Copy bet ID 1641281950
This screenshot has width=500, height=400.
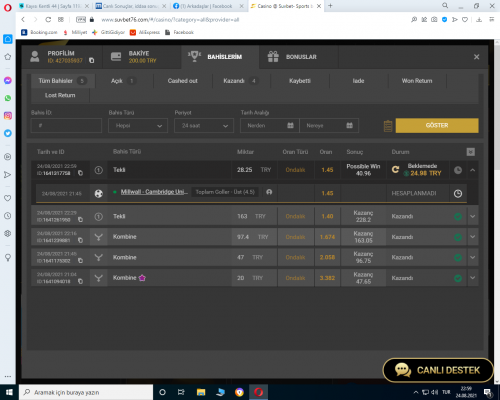(x=80, y=220)
